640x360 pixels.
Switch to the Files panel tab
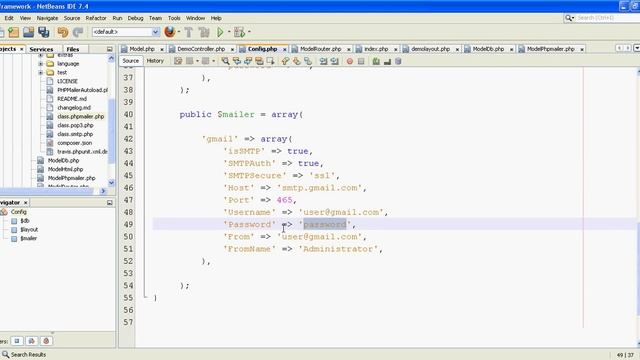[x=73, y=49]
